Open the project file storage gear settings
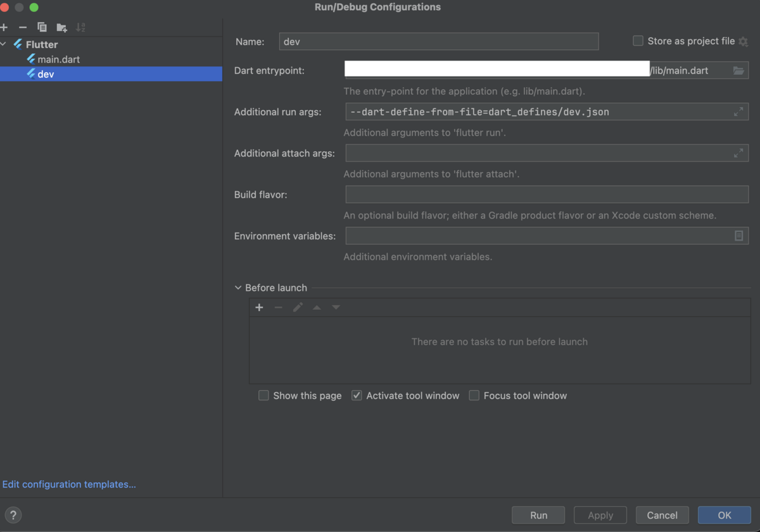The width and height of the screenshot is (760, 532). pos(744,42)
